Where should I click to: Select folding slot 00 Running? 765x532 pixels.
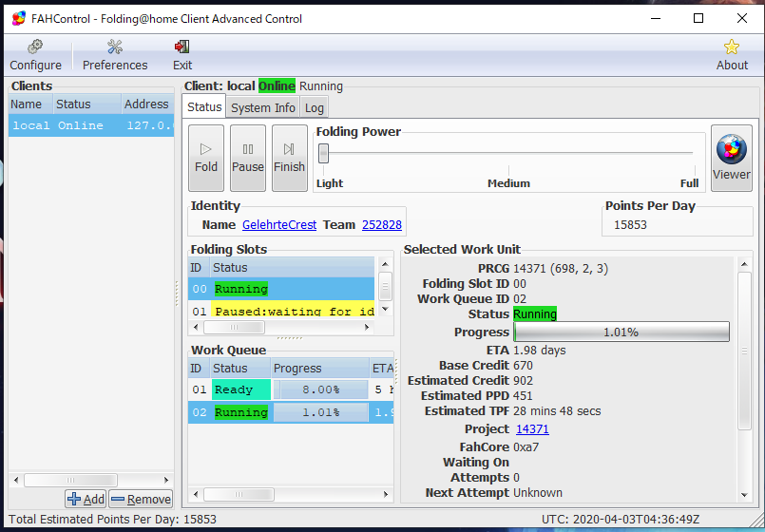tap(281, 289)
